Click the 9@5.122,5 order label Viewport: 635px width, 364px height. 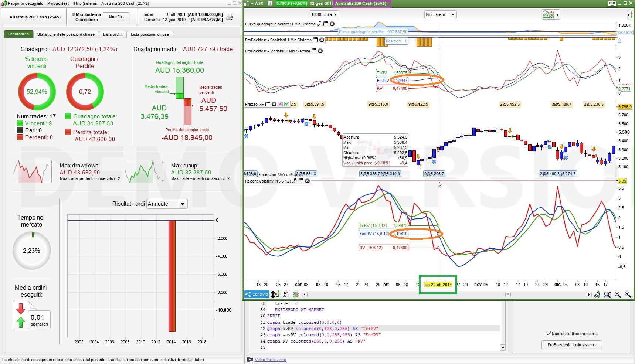pos(418,105)
